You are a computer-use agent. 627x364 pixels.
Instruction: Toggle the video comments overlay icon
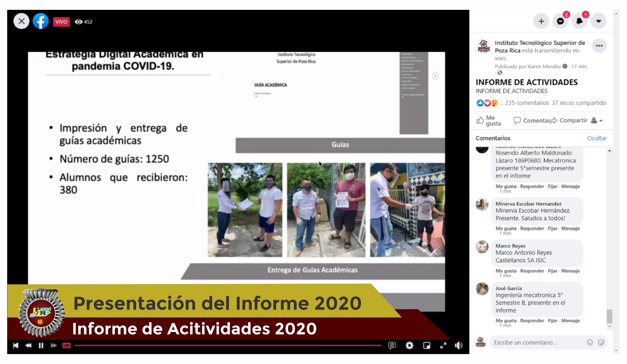coord(392,345)
